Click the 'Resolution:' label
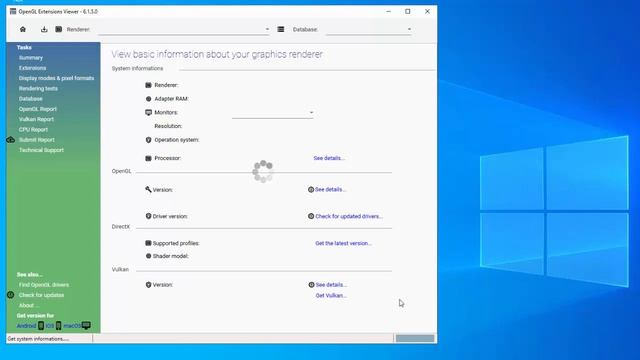The image size is (640, 360). tap(168, 126)
